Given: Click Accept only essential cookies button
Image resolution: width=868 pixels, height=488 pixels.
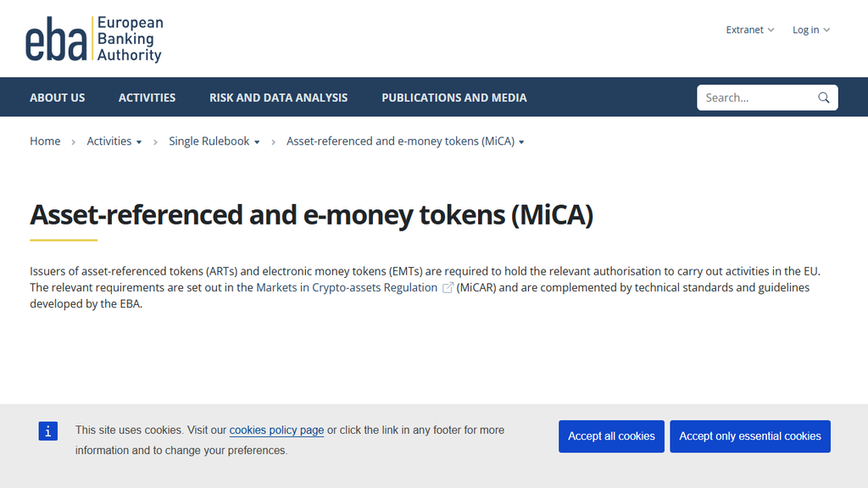Looking at the screenshot, I should click(x=750, y=436).
